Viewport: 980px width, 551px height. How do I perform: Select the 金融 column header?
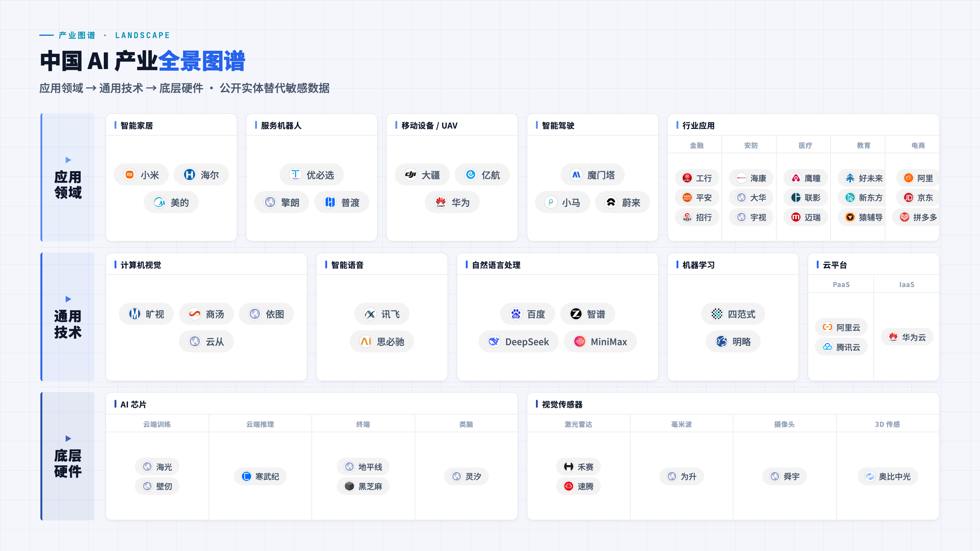click(697, 145)
